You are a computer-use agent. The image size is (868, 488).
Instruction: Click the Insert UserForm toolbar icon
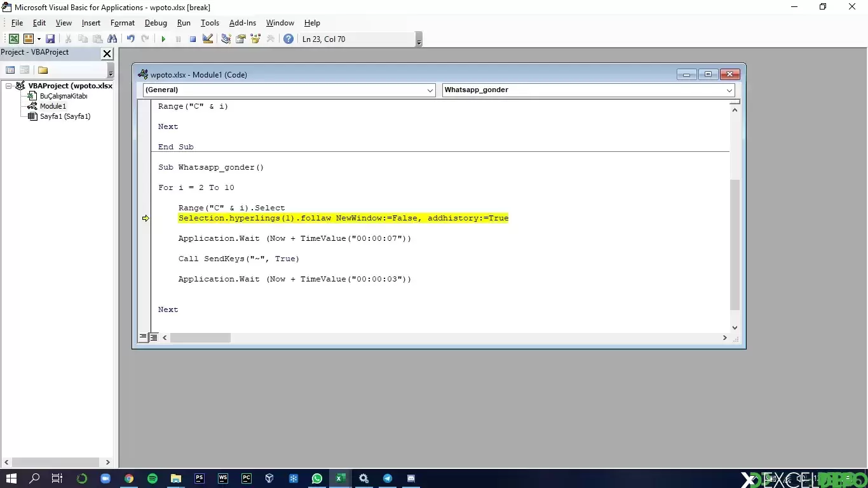click(x=28, y=39)
